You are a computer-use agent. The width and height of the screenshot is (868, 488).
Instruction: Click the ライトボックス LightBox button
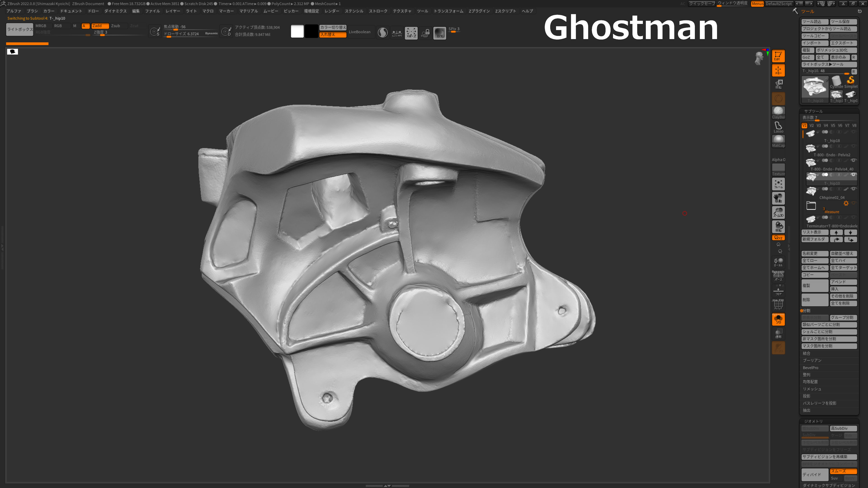pyautogui.click(x=19, y=29)
